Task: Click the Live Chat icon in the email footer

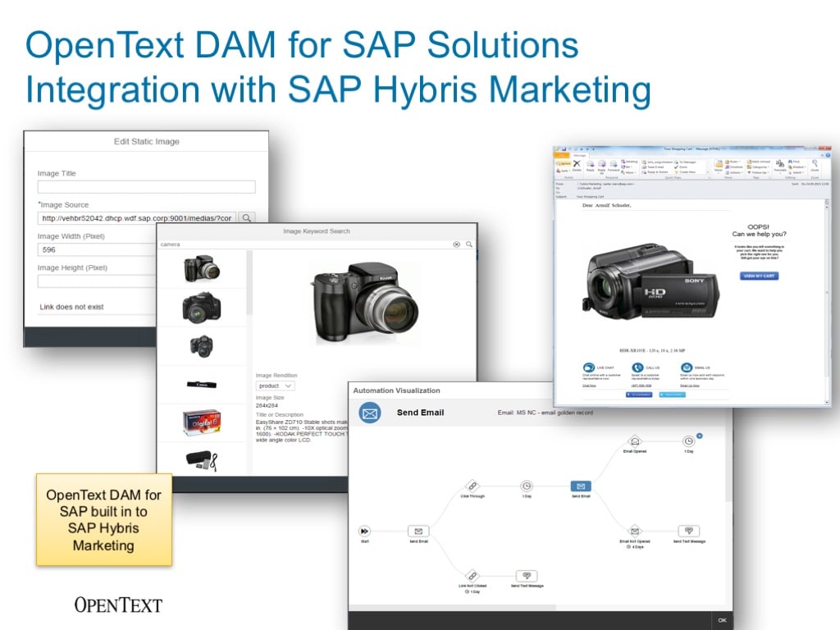Action: tap(588, 367)
